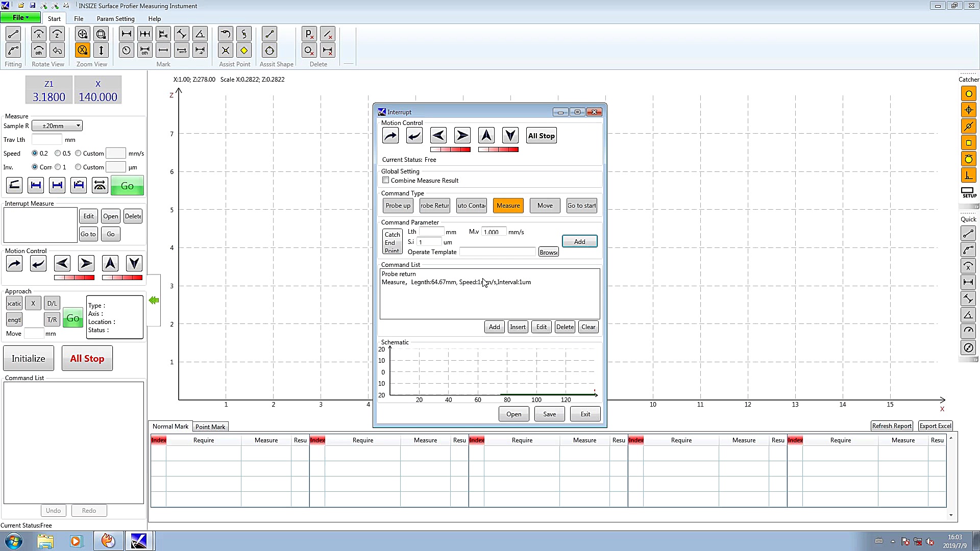The height and width of the screenshot is (551, 980).
Task: Select the Assist Shape circle tool
Action: coord(269,51)
